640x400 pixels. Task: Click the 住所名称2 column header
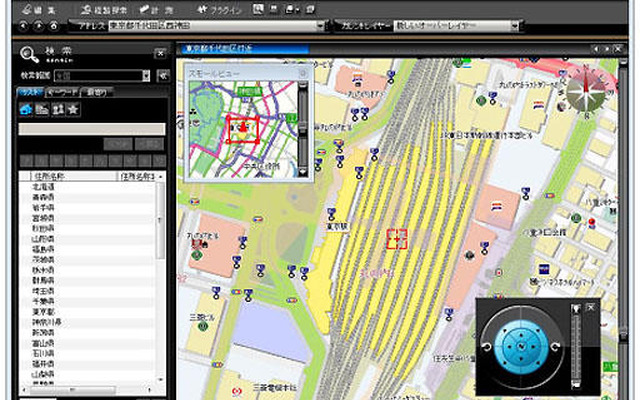(137, 176)
